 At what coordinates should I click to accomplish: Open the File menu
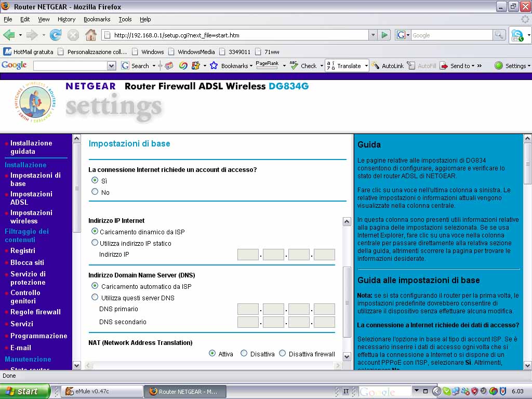[x=8, y=19]
